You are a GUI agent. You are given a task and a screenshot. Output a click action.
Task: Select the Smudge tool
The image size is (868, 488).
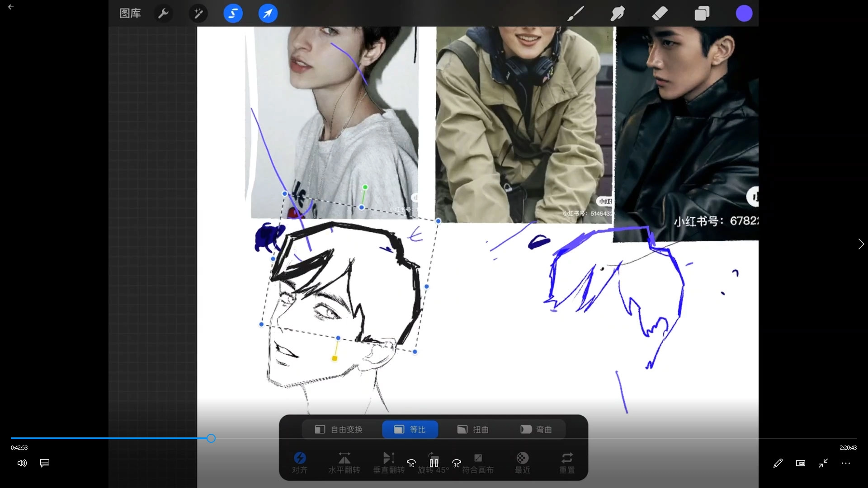[x=618, y=14]
